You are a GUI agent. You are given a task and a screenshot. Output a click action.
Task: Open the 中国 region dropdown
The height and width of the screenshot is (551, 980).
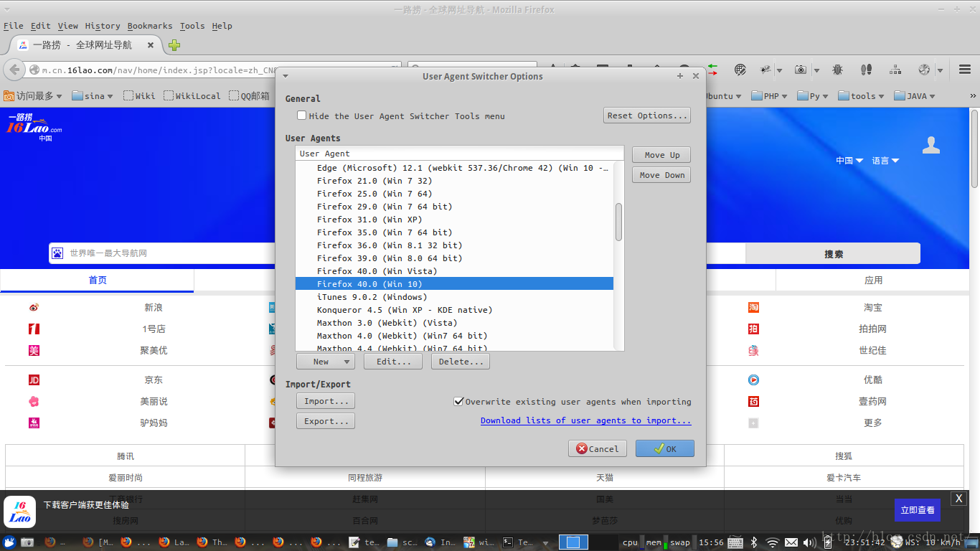coord(849,161)
